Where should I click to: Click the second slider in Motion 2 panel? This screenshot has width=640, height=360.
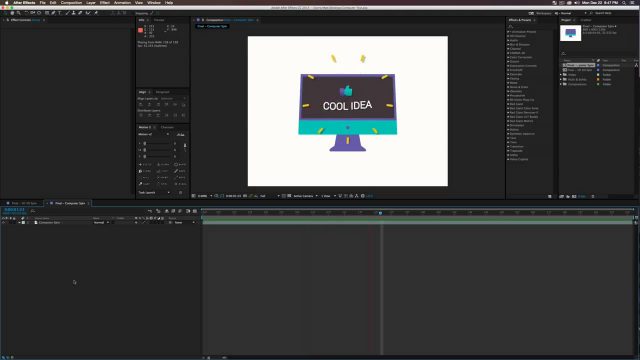click(x=158, y=150)
